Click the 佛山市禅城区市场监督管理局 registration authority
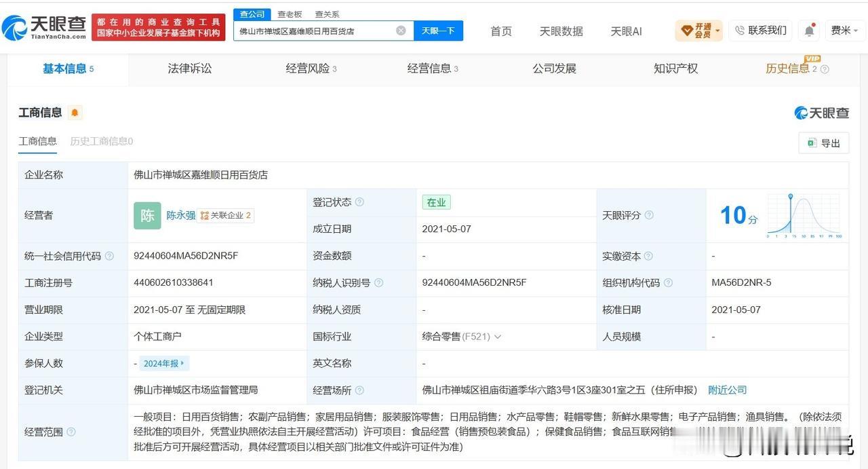Image resolution: width=868 pixels, height=469 pixels. (x=196, y=390)
